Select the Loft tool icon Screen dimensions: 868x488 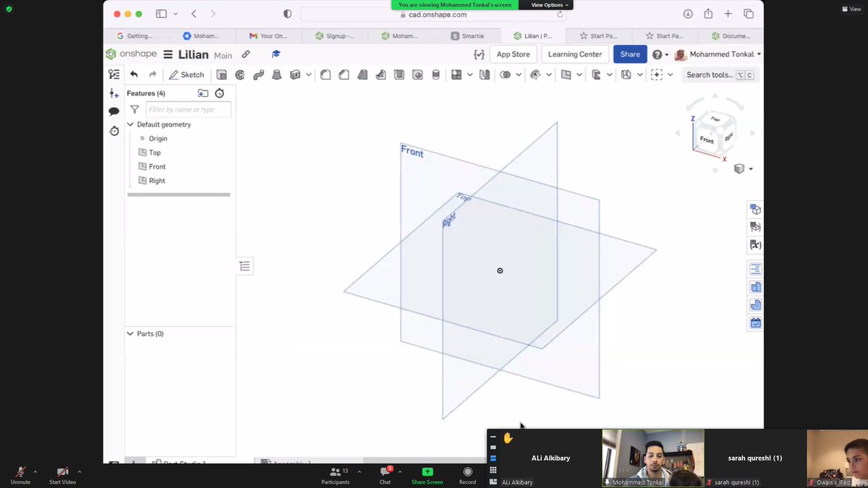click(x=276, y=74)
